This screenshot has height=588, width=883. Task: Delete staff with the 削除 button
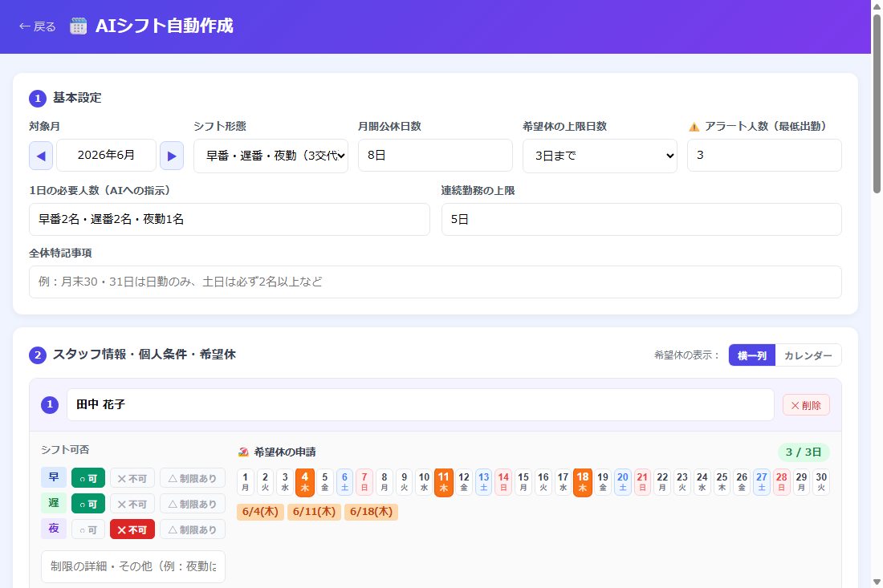[x=806, y=405]
